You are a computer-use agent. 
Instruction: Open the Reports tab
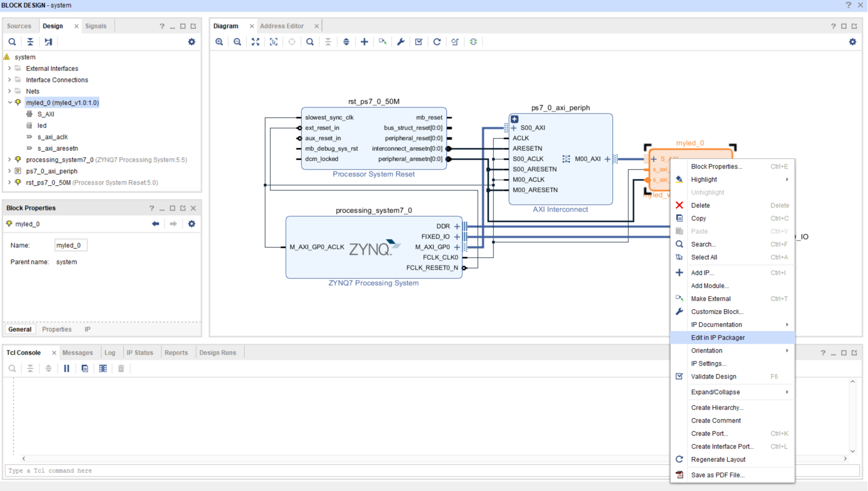[176, 353]
